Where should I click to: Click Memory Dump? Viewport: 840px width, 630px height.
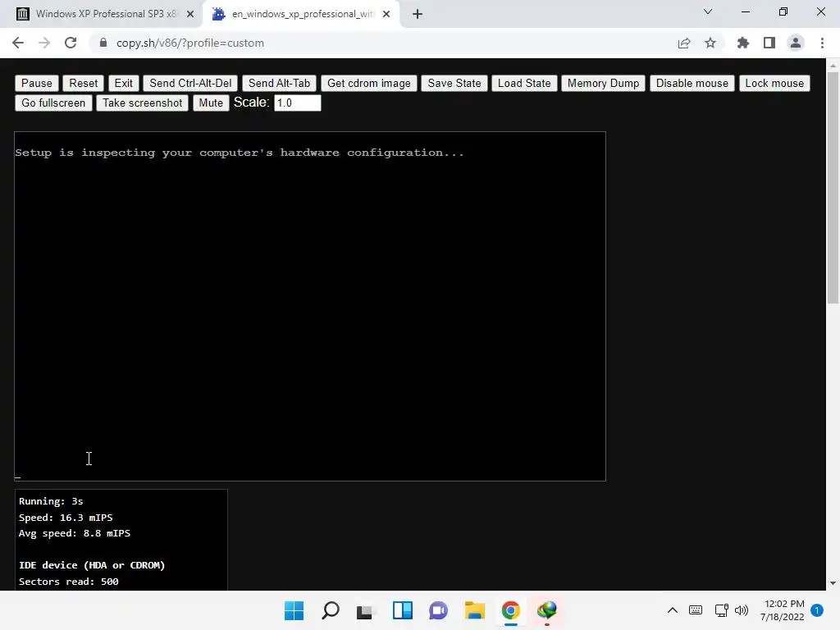[x=603, y=83]
